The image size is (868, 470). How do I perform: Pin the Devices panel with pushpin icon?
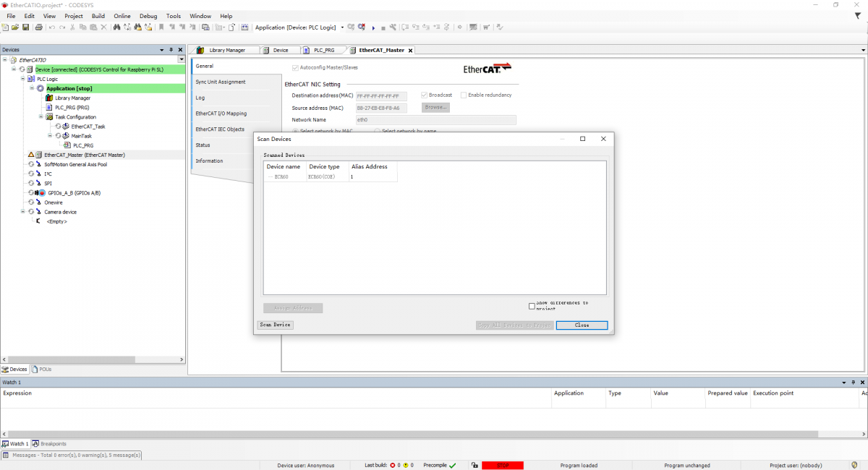[171, 50]
